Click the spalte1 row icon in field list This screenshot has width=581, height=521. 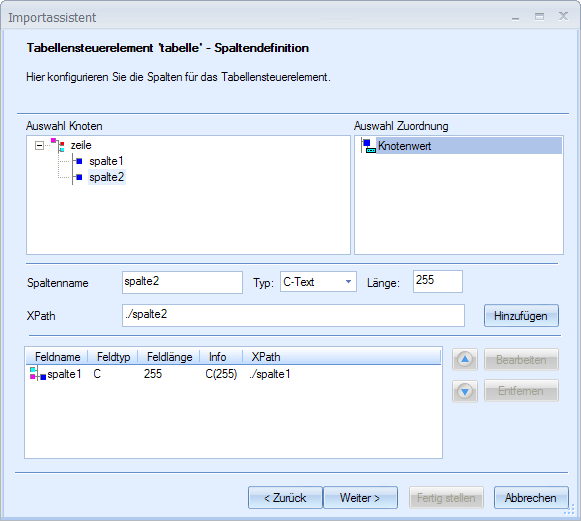(38, 374)
